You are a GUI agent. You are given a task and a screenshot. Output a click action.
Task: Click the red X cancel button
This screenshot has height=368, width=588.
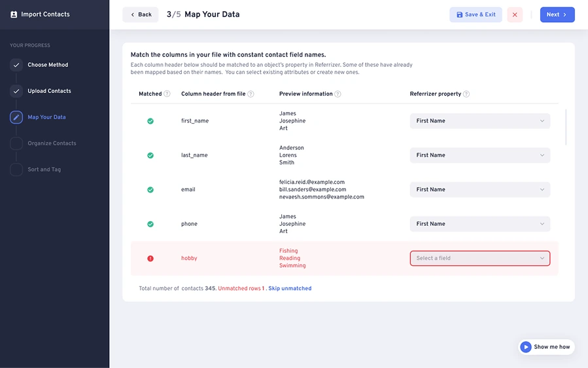pos(515,14)
